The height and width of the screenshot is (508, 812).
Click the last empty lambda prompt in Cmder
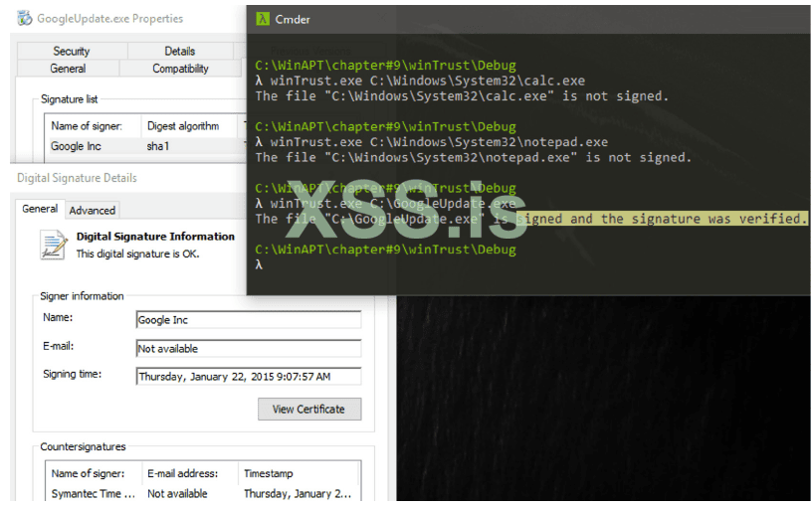point(259,264)
